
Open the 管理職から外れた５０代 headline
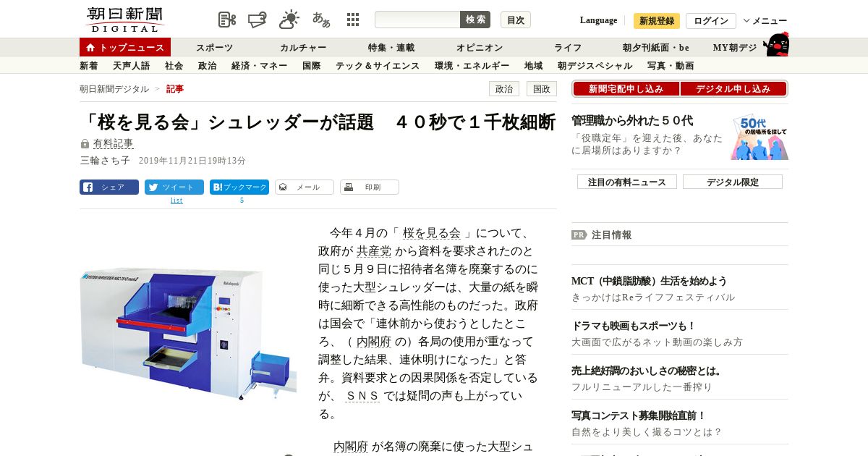(632, 121)
